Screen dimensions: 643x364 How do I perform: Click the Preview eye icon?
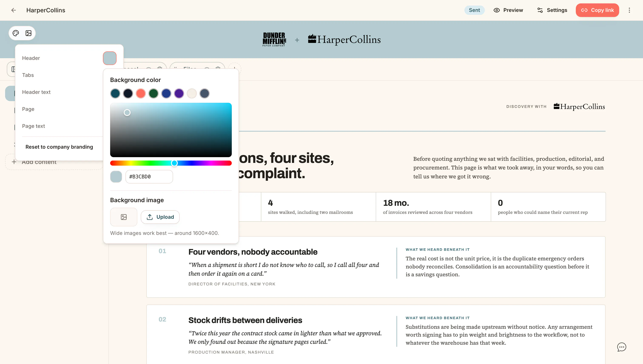[496, 10]
